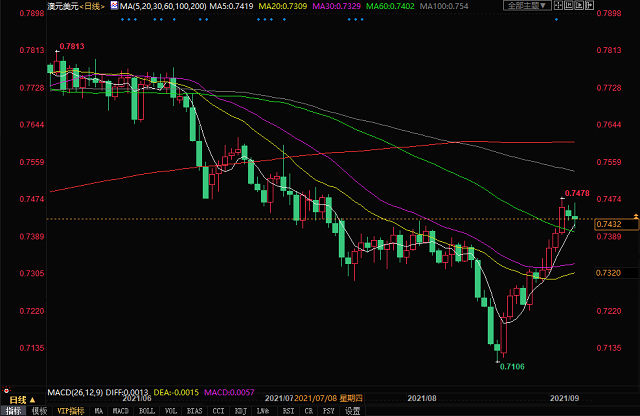Switch to the BIAS indicator
640x416 pixels.
[x=192, y=410]
